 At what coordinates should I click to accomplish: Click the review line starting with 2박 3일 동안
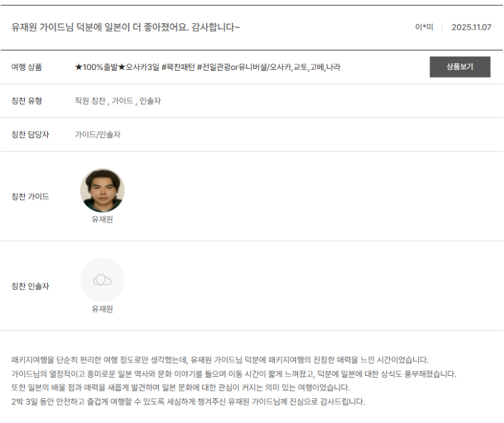tap(188, 402)
